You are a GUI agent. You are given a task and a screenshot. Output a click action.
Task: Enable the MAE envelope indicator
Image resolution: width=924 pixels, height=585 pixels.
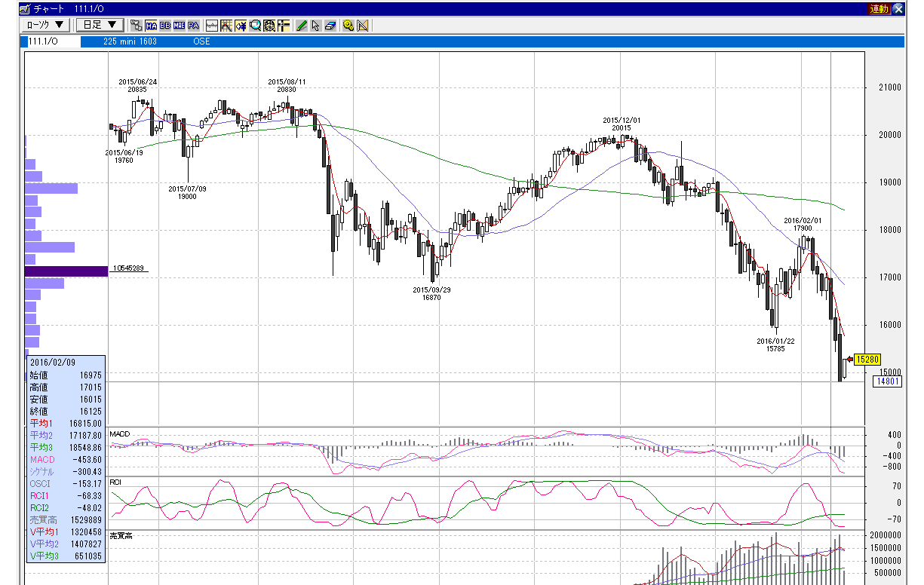(180, 25)
